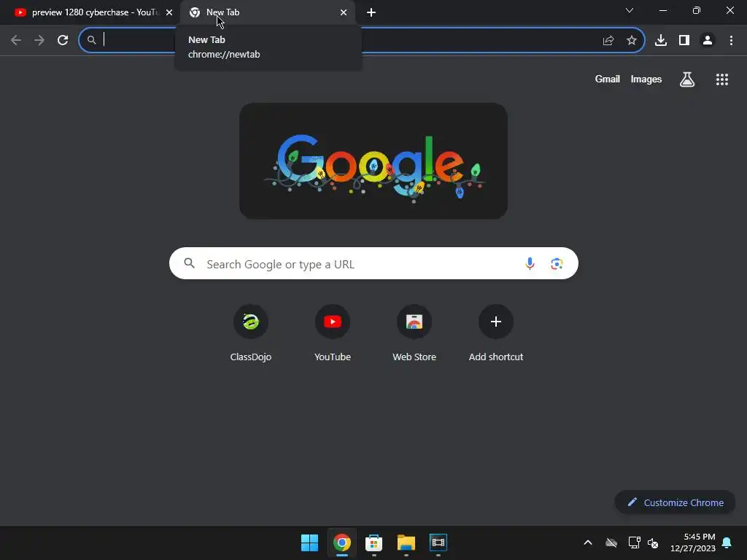Open the notification bell in taskbar
This screenshot has height=560, width=747.
coord(727,542)
